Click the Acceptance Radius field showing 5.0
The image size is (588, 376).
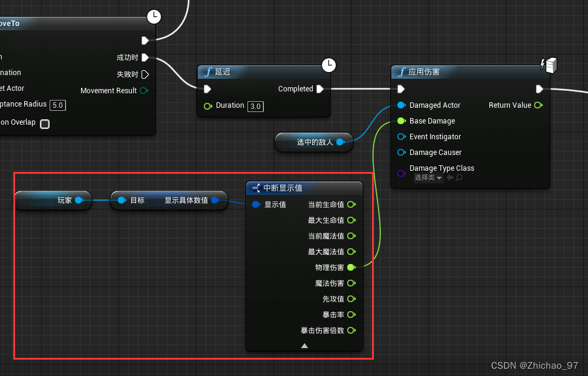pos(57,105)
